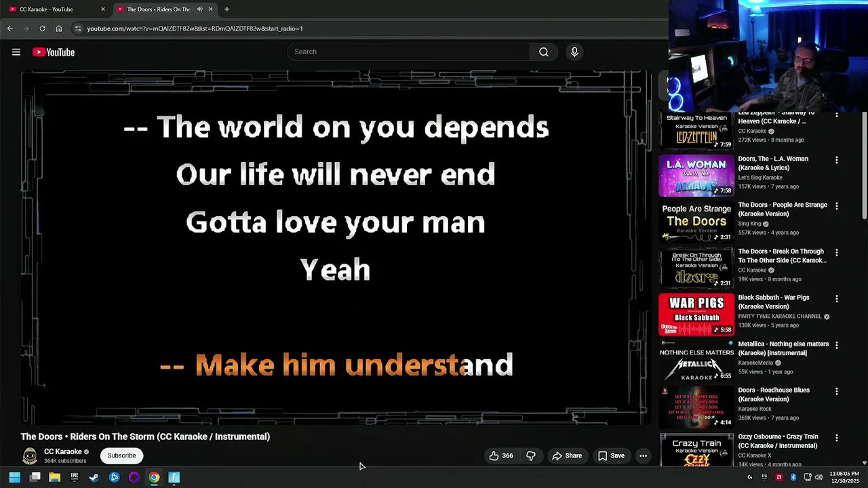Open the browser home page
Image resolution: width=868 pixels, height=488 pixels.
(x=59, y=28)
